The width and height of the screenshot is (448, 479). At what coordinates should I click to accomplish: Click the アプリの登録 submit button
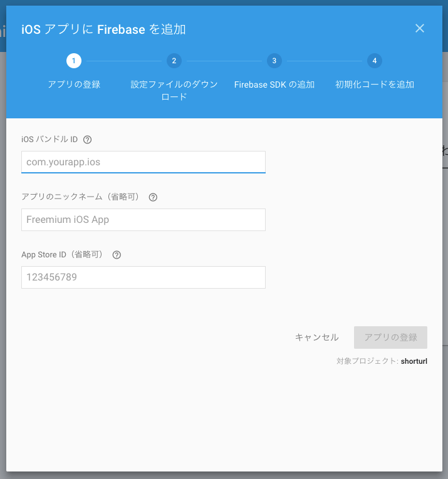click(x=390, y=337)
